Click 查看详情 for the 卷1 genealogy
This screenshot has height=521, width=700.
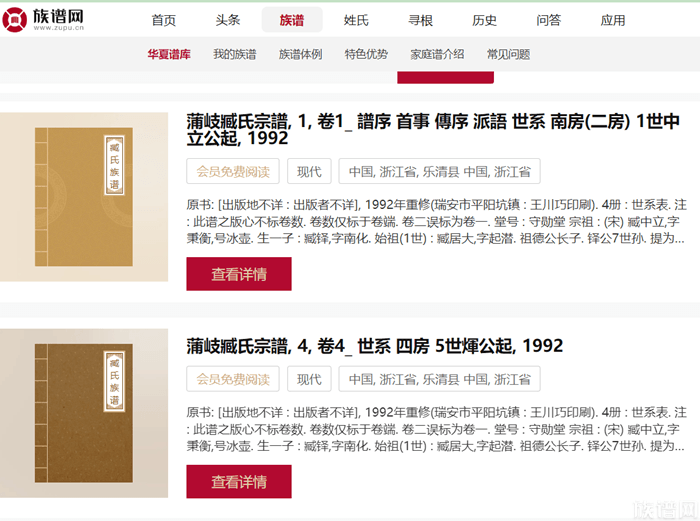(x=238, y=274)
